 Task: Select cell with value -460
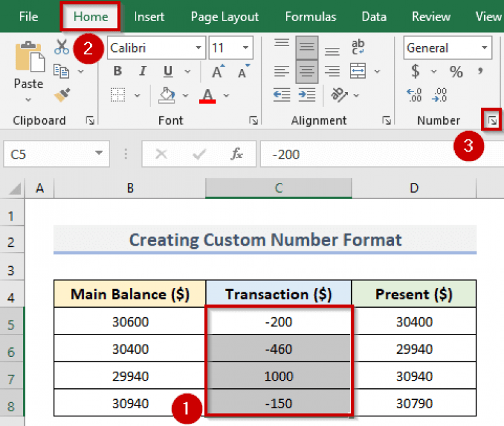(278, 349)
